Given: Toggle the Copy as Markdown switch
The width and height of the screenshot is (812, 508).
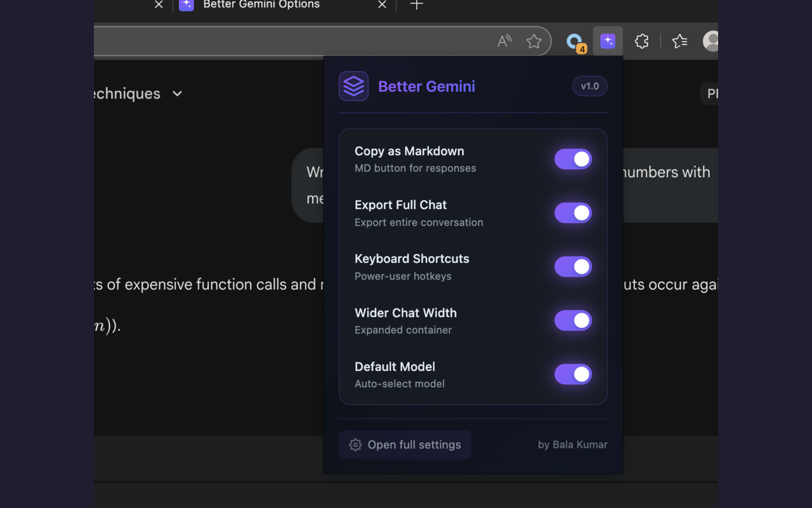Looking at the screenshot, I should (573, 159).
